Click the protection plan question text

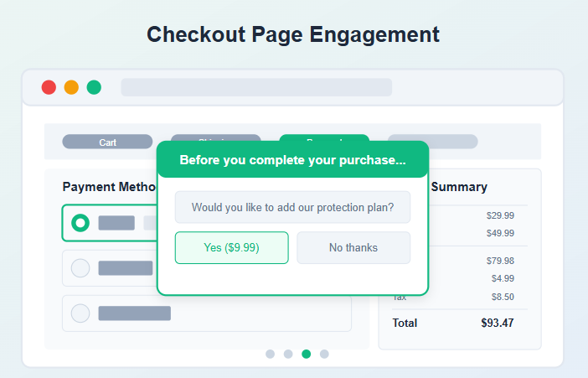292,207
